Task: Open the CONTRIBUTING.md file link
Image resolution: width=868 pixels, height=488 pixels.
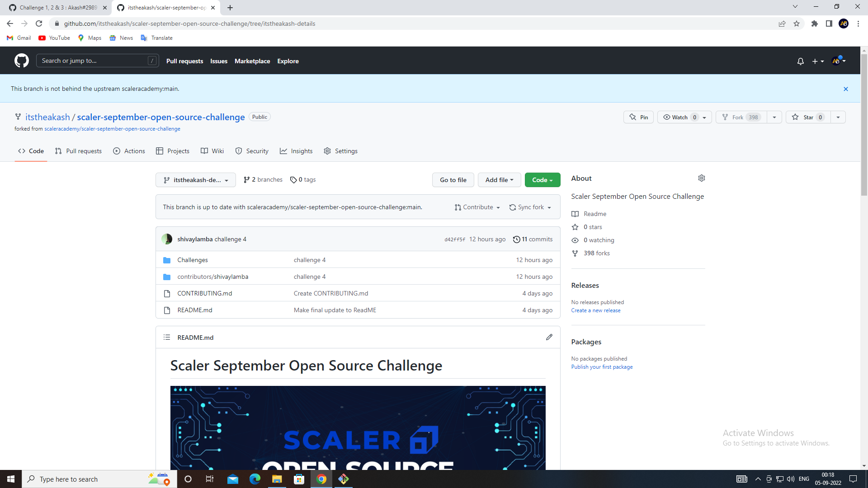Action: point(204,293)
